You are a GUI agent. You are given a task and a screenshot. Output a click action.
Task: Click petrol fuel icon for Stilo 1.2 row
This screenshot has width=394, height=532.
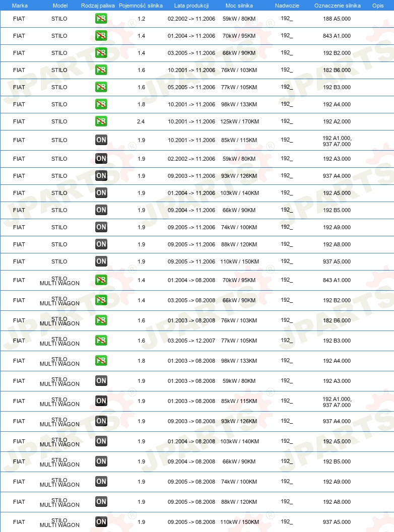click(101, 19)
